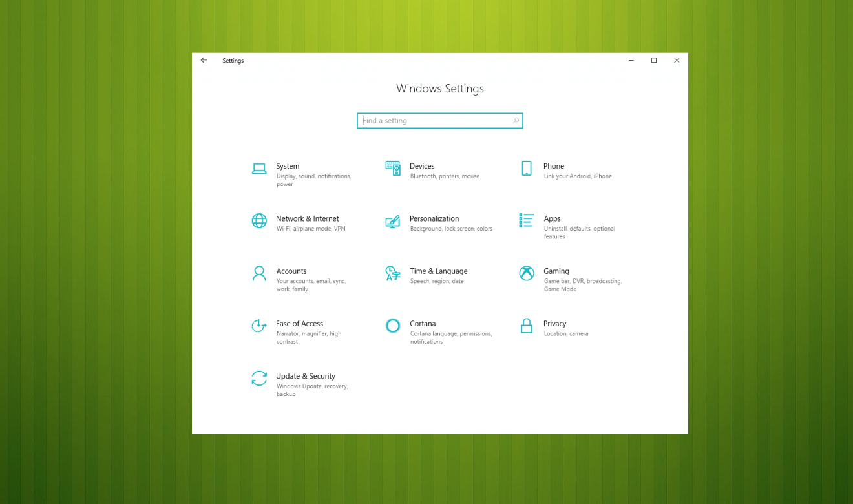The width and height of the screenshot is (853, 504).
Task: Click the Time & Language icon
Action: point(393,273)
